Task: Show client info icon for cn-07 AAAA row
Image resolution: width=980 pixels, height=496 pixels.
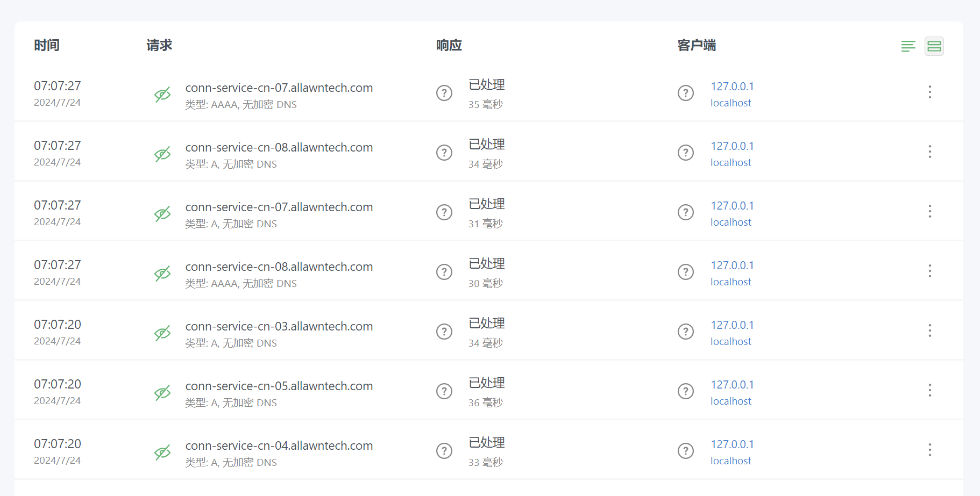Action: pyautogui.click(x=686, y=93)
